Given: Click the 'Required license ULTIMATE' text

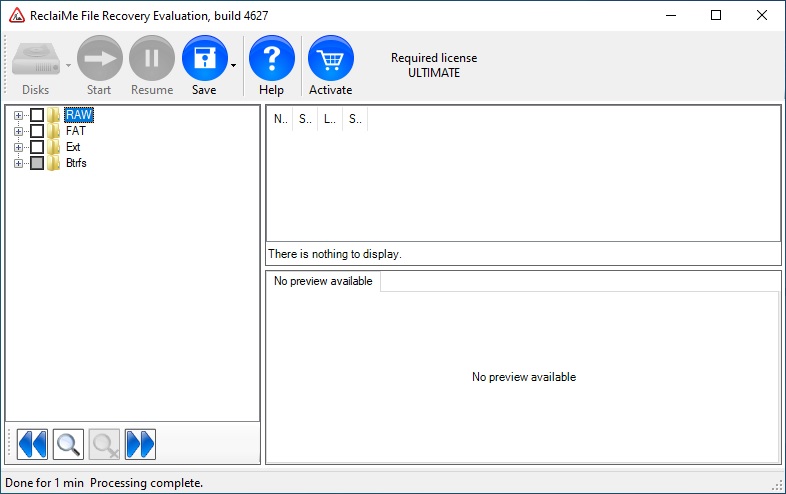Looking at the screenshot, I should [x=434, y=65].
